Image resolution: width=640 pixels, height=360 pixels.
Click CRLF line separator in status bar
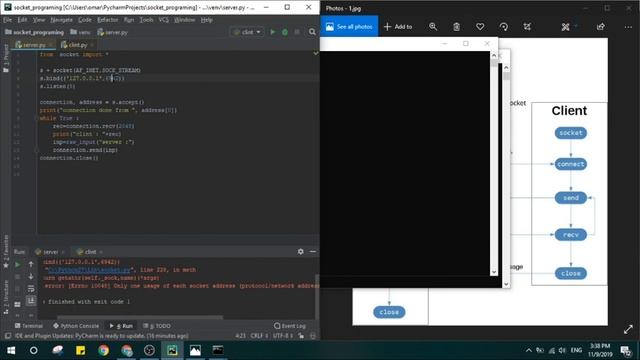[x=259, y=336]
